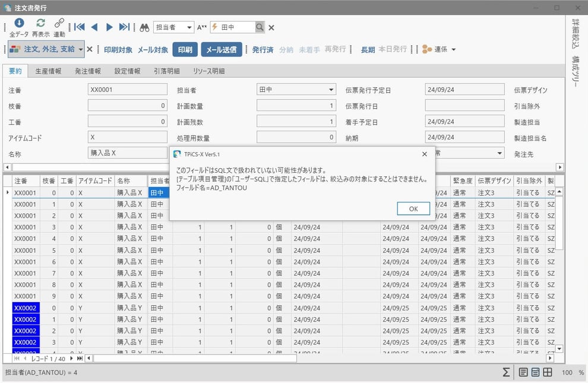The image size is (588, 383).
Task: Click the magnifier icon in 田中 search box
Action: point(260,27)
